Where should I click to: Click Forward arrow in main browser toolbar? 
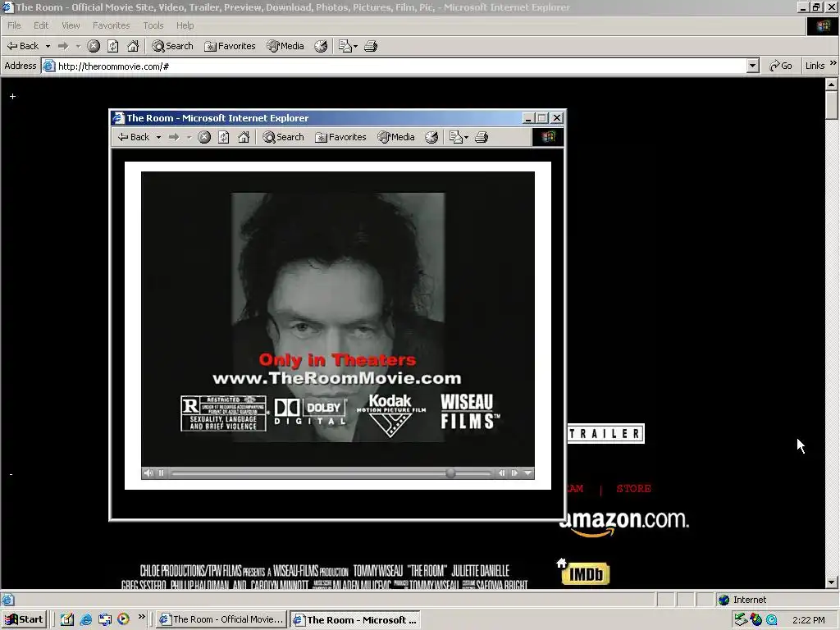[63, 46]
